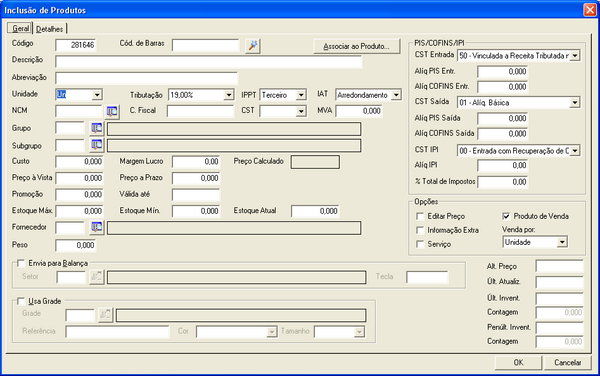Open the Fornecedor search icon
600x376 pixels.
[97, 228]
